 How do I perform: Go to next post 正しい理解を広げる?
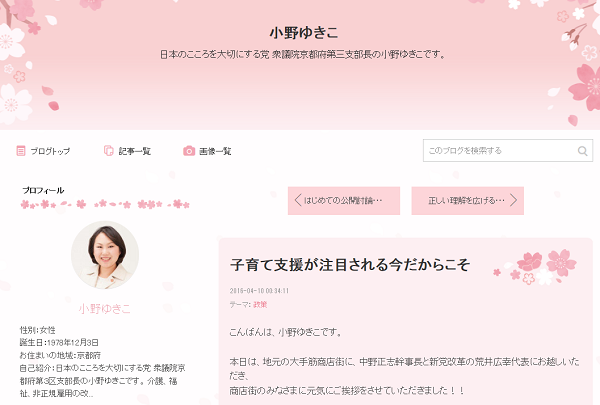[467, 201]
